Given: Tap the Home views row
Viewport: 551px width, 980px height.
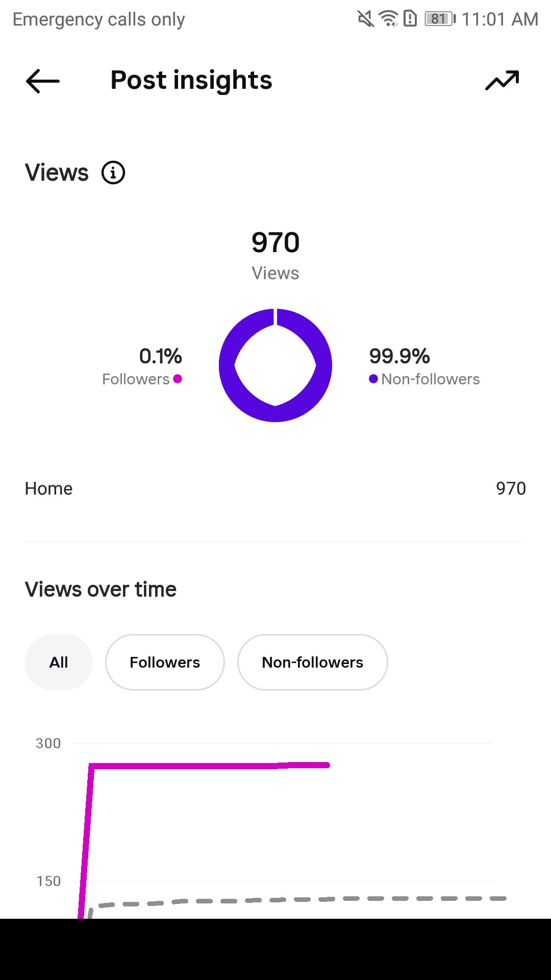Looking at the screenshot, I should pyautogui.click(x=275, y=488).
